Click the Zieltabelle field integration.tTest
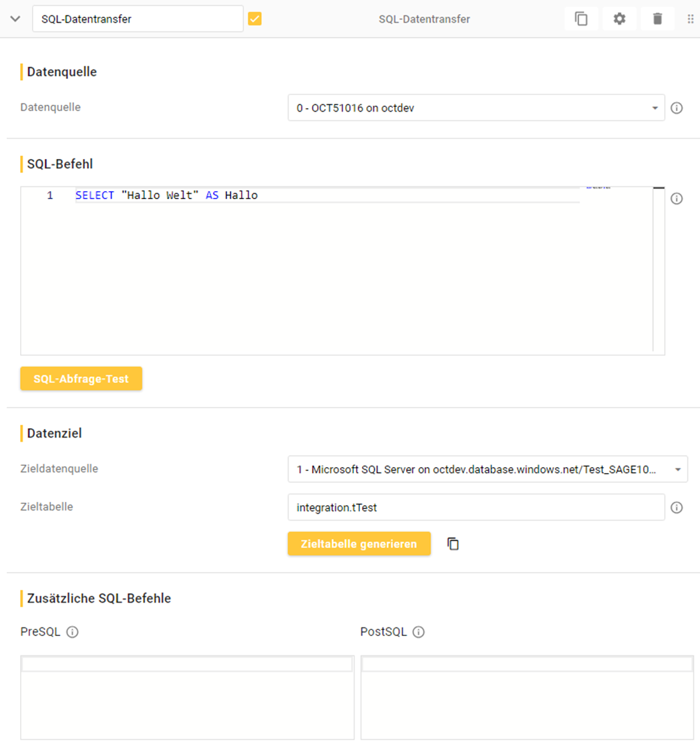700x745 pixels. pyautogui.click(x=476, y=508)
